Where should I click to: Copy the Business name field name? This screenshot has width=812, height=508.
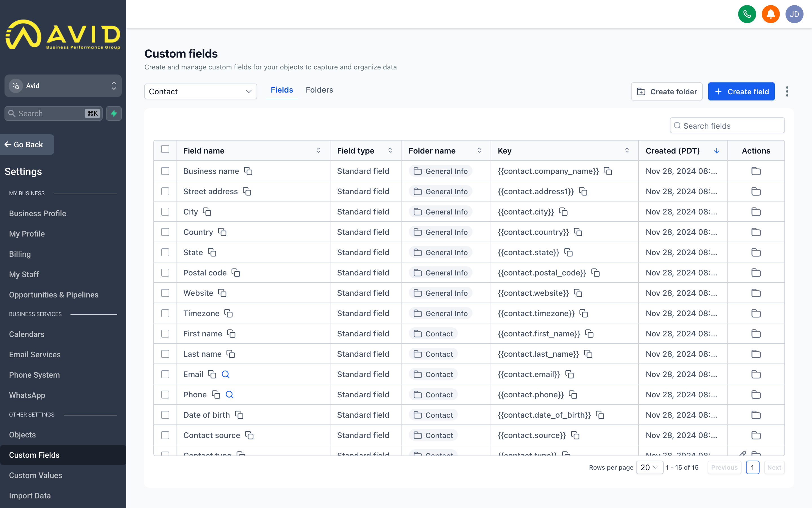(248, 171)
